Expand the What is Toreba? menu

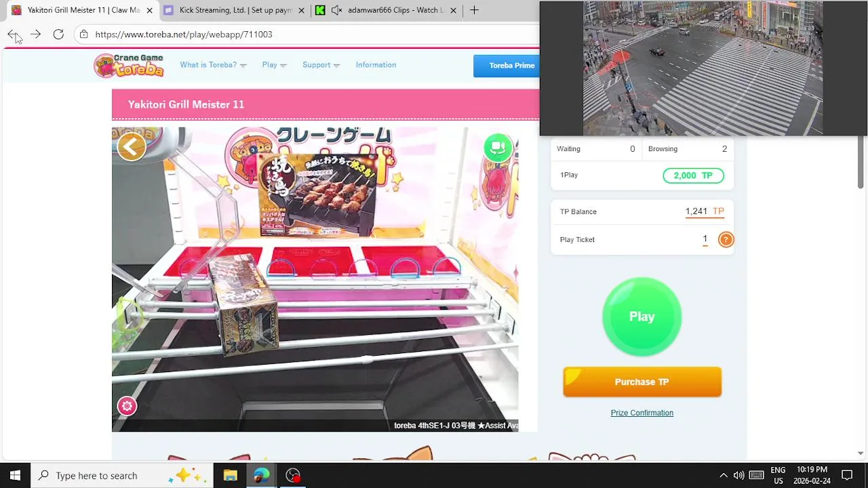213,65
